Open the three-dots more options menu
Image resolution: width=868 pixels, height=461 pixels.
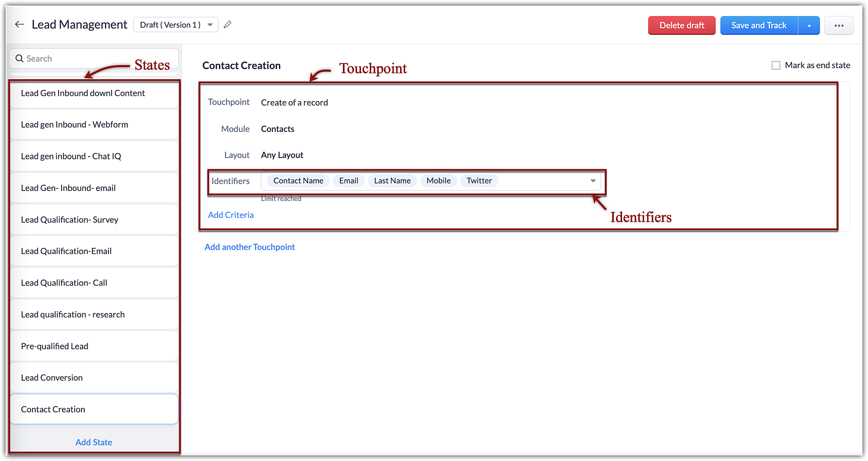(838, 26)
